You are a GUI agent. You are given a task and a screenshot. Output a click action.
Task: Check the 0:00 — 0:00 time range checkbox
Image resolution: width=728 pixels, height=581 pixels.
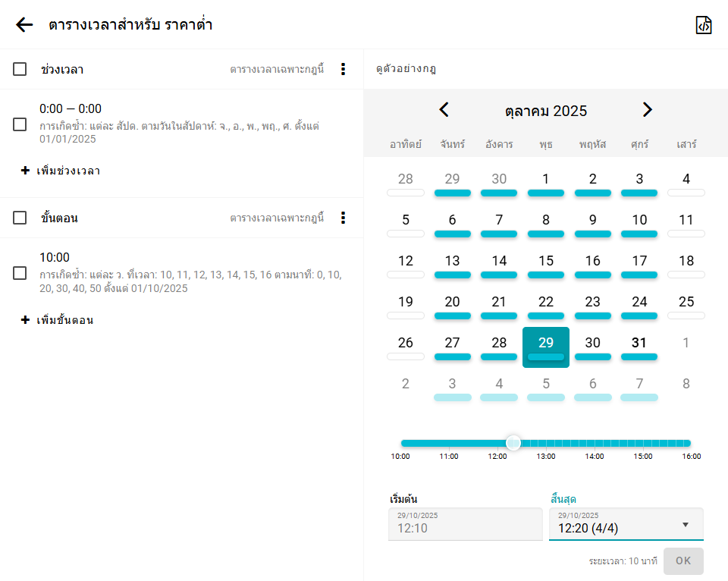pyautogui.click(x=20, y=124)
